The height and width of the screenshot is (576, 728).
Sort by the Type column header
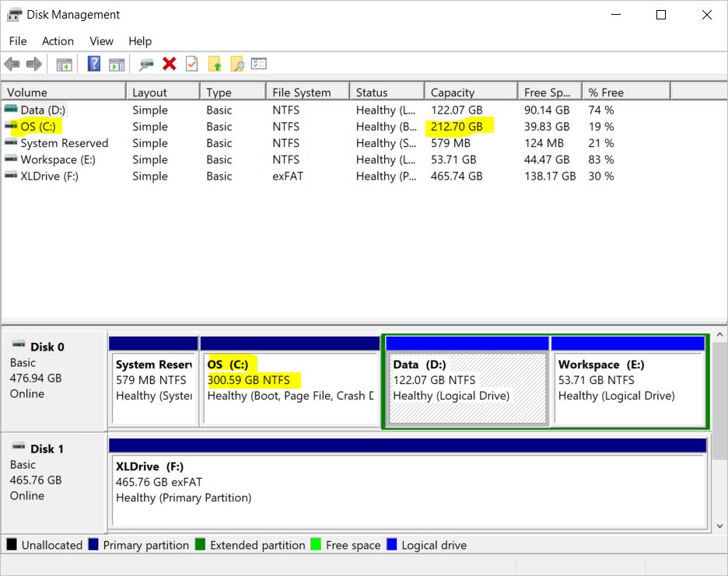click(x=233, y=93)
